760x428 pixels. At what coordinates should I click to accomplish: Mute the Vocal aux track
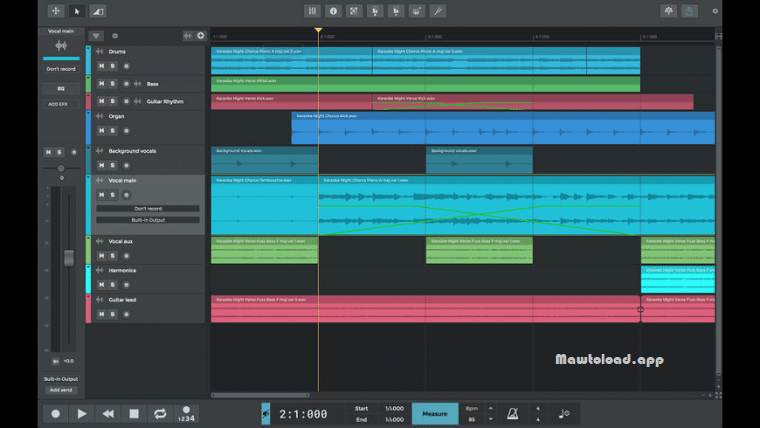(101, 255)
